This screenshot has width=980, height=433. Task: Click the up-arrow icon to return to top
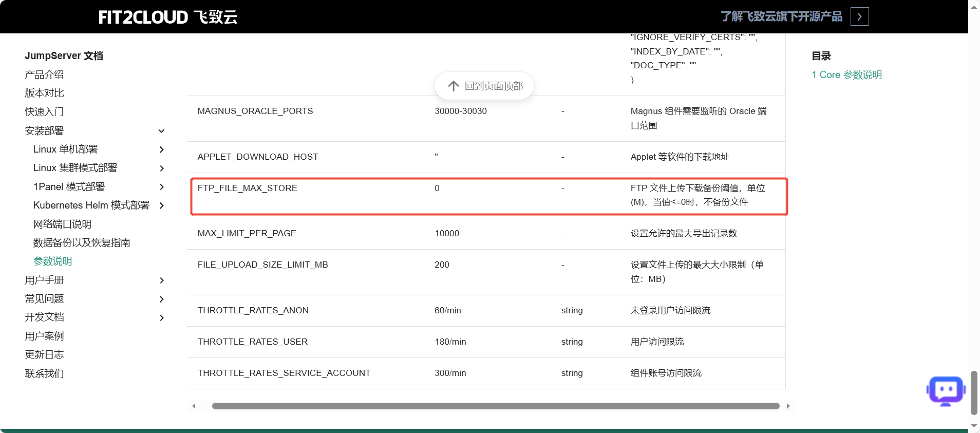(x=453, y=86)
